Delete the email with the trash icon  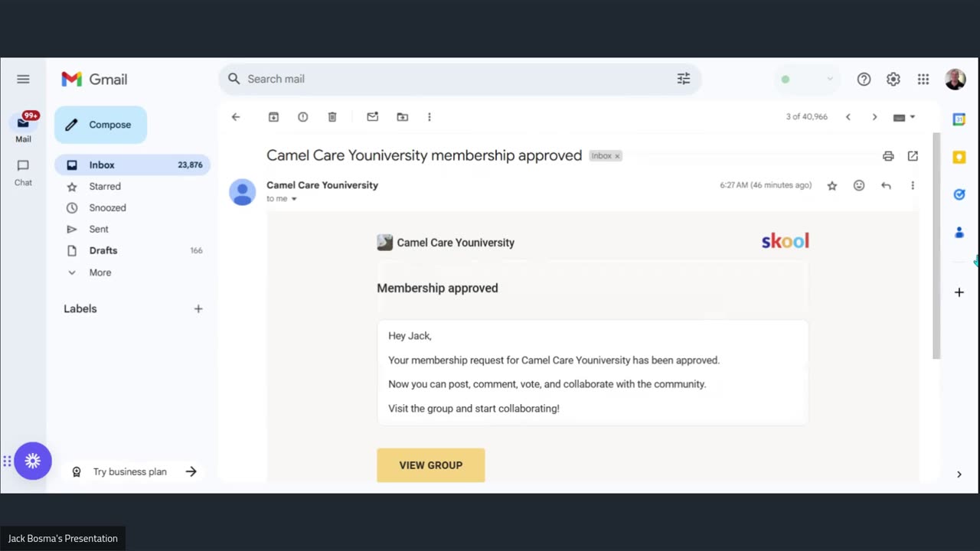coord(332,117)
